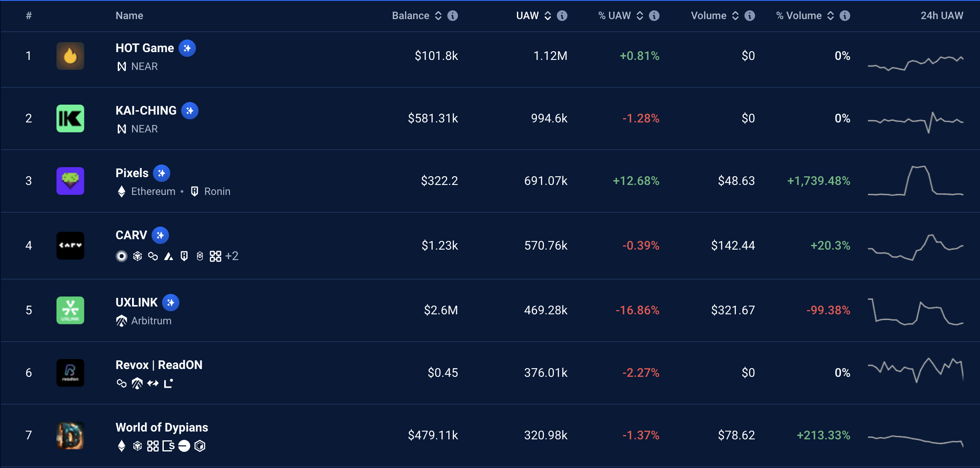Open HOT Game's 24h UAW sparkline
980x468 pixels.
click(x=916, y=63)
